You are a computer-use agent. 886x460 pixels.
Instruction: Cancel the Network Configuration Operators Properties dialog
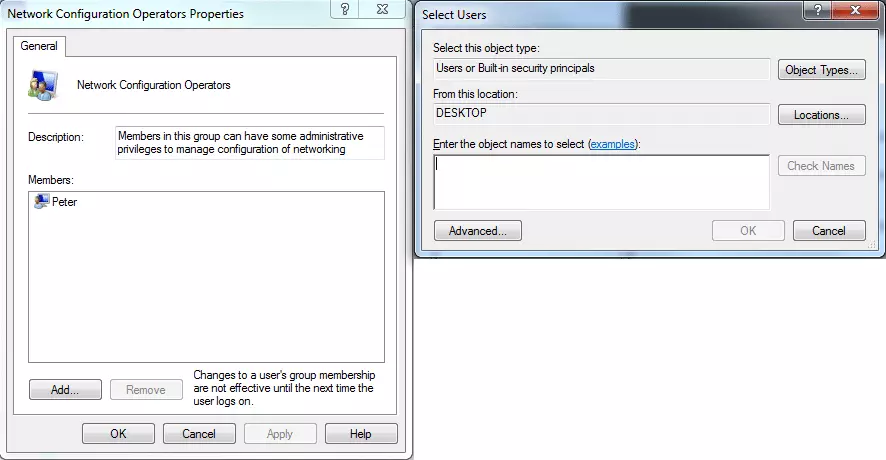tap(199, 433)
